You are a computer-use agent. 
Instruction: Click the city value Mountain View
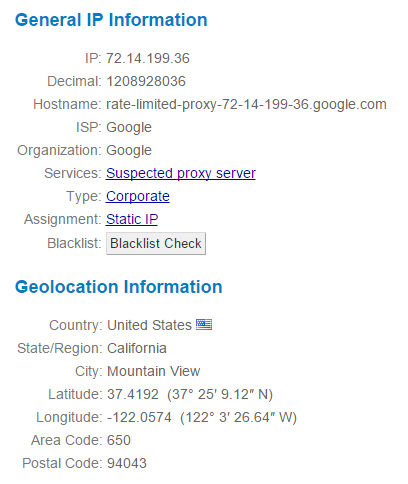(x=154, y=371)
